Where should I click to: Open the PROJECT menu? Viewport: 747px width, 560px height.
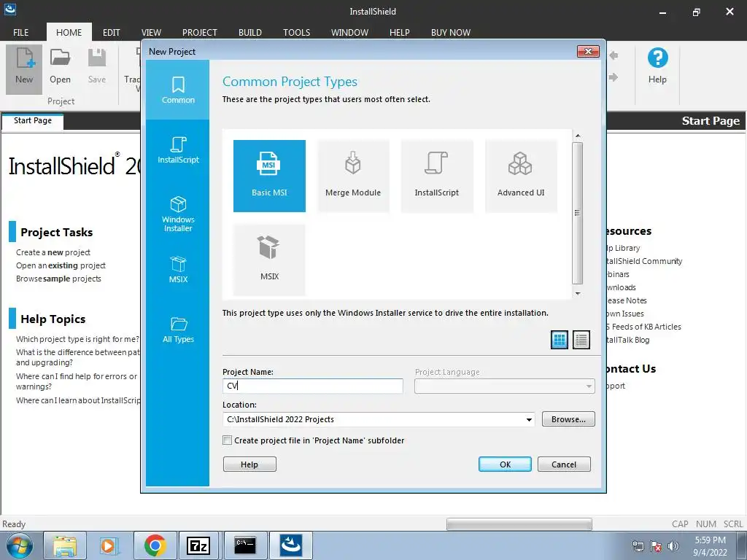pyautogui.click(x=200, y=32)
